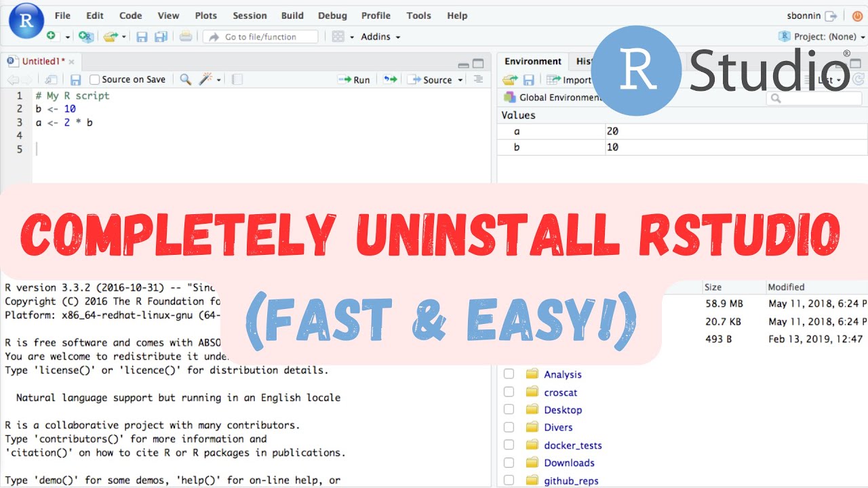This screenshot has height=488, width=868.
Task: Click the '# My R script' comment line
Action: click(73, 96)
